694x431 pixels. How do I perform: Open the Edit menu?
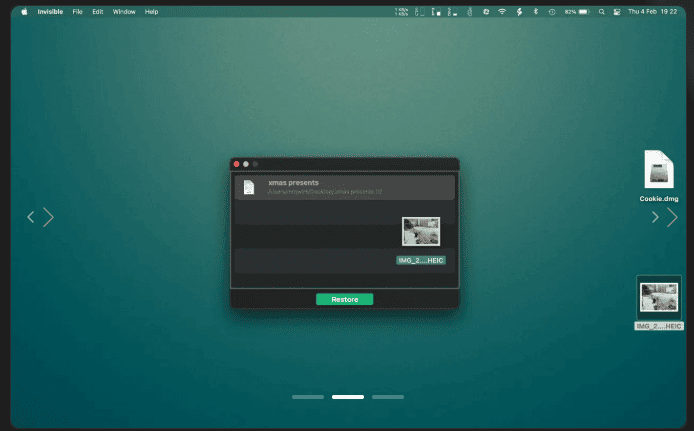pos(97,12)
